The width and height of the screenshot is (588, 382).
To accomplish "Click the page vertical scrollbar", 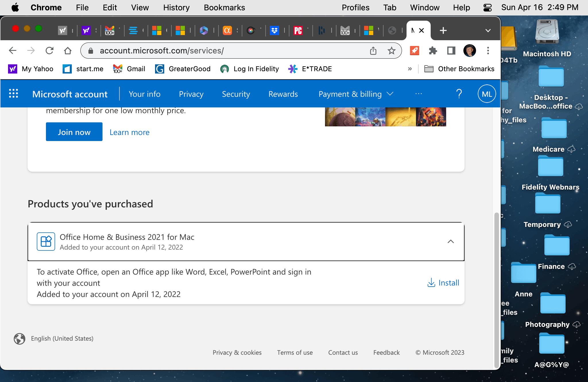I will coord(496,290).
